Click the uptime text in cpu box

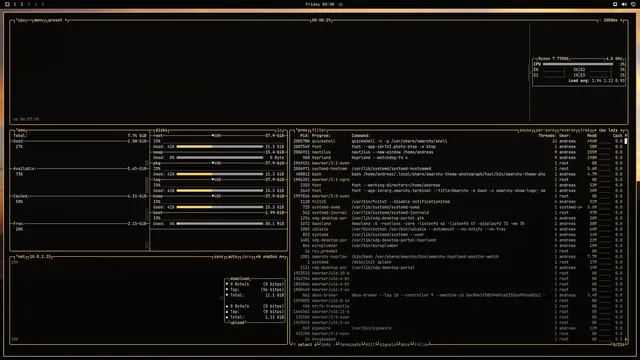pyautogui.click(x=26, y=119)
